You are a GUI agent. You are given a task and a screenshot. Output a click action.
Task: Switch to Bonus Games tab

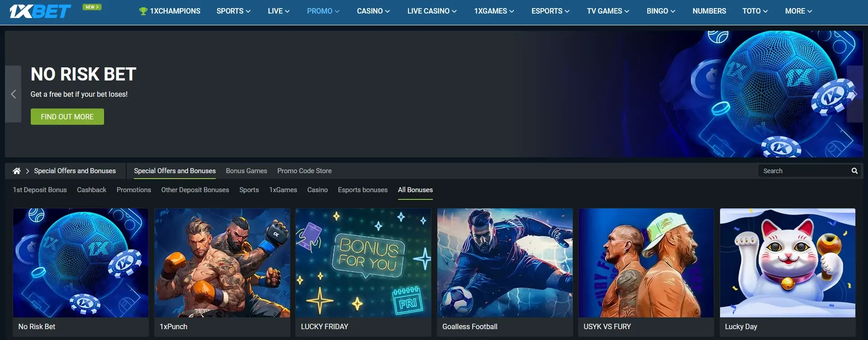pyautogui.click(x=246, y=171)
